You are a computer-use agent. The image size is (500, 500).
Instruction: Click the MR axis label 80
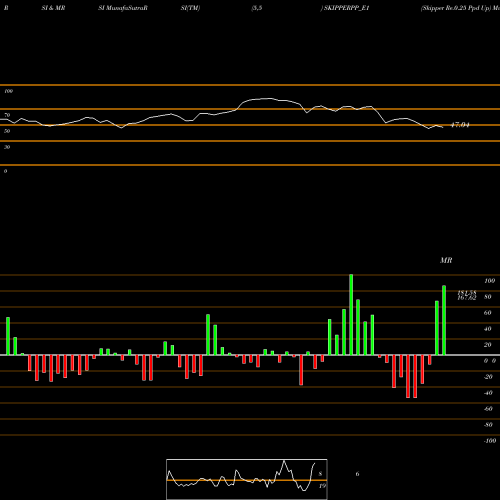(x=487, y=297)
